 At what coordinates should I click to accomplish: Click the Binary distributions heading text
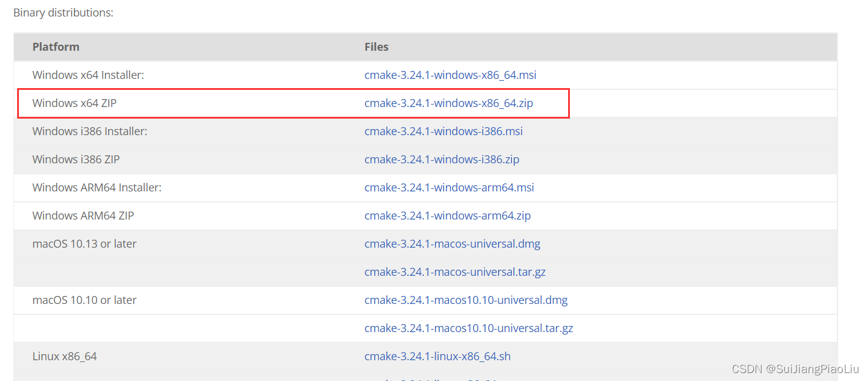[x=63, y=12]
